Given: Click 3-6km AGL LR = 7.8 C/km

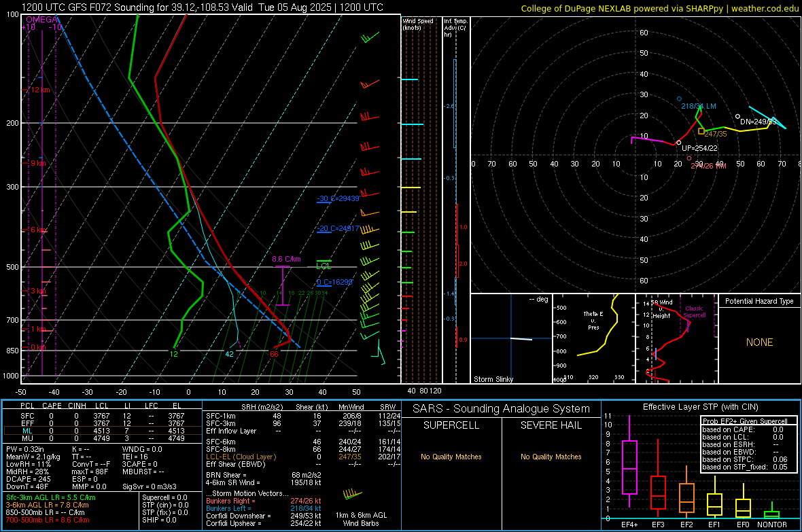Looking at the screenshot, I should pos(47,505).
